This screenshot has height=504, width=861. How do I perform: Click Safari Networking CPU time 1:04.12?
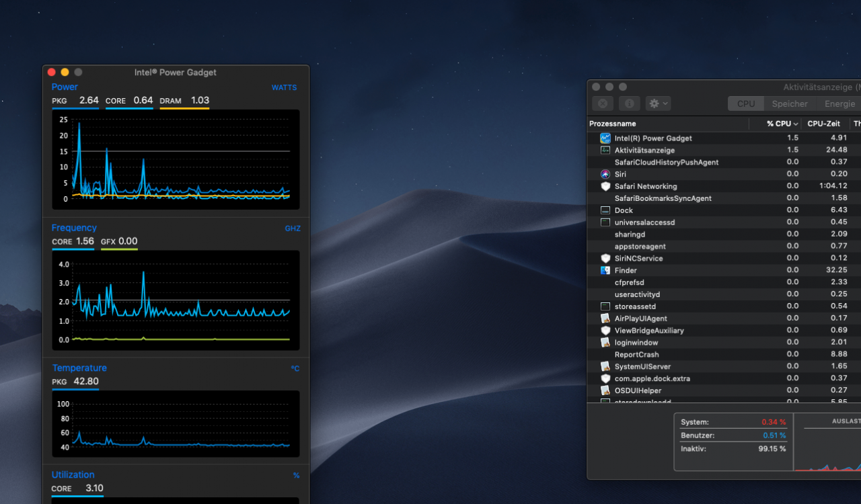pyautogui.click(x=833, y=186)
